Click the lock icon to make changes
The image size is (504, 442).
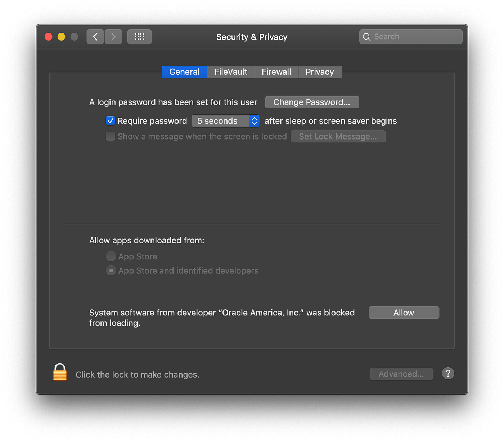pos(59,373)
